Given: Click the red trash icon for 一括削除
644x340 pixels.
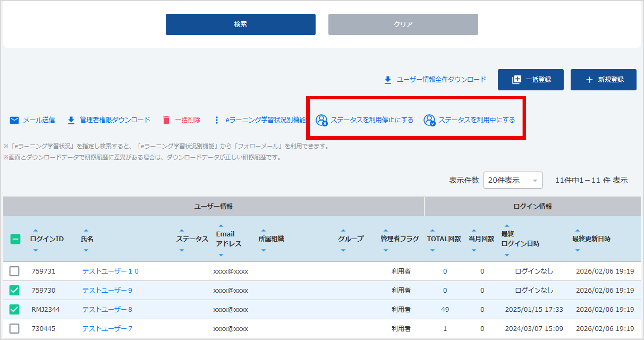Looking at the screenshot, I should click(x=166, y=120).
